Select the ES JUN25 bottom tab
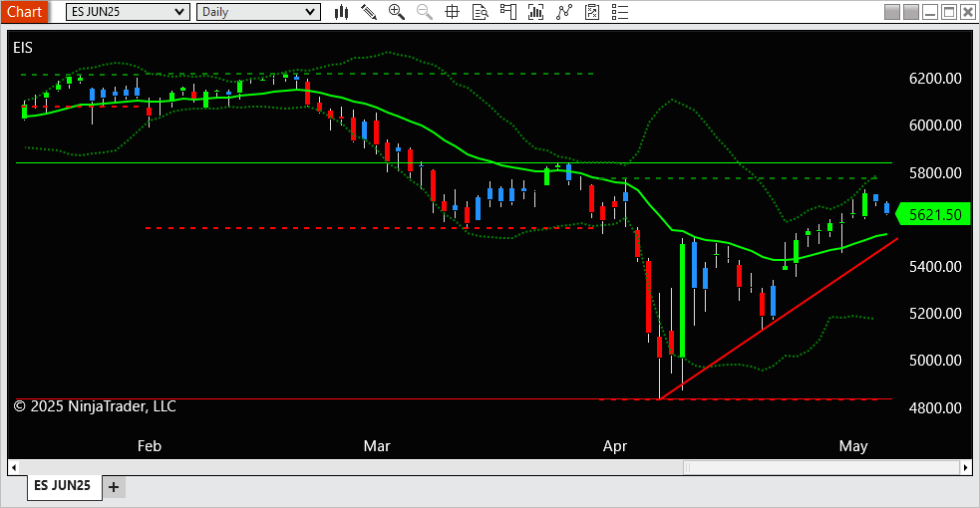Screen dimensions: 980x508 coord(63,485)
